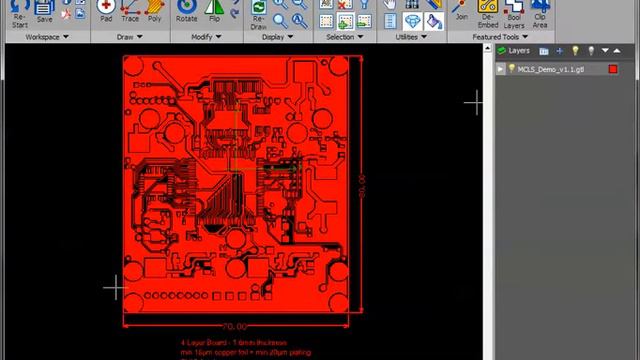Save the workspace with the Save icon
Image resolution: width=640 pixels, height=360 pixels.
tap(44, 12)
